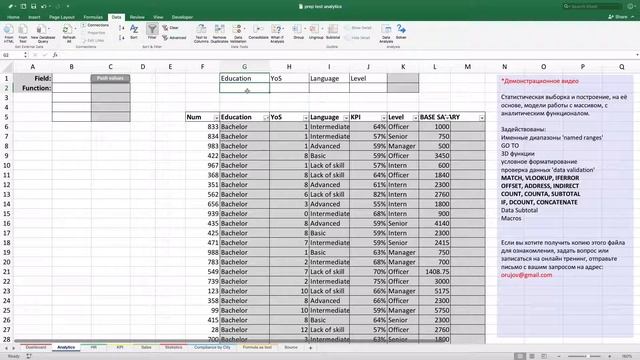Open Text to Columns tool
Screen dimensions: 640x360
tap(201, 33)
